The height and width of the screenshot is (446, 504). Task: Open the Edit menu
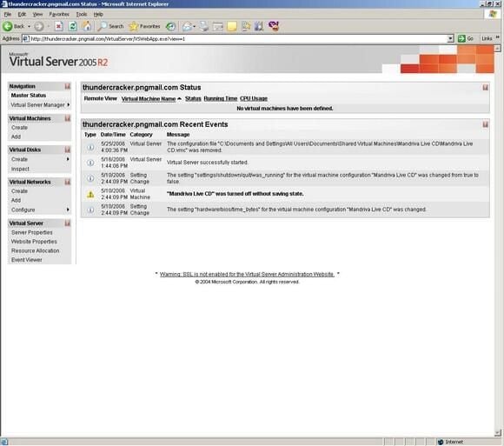click(22, 14)
